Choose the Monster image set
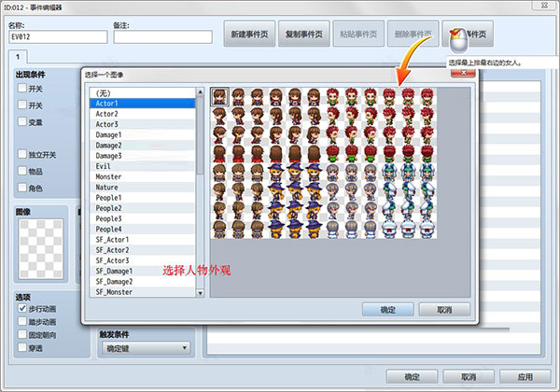The width and height of the screenshot is (560, 392). click(x=143, y=176)
